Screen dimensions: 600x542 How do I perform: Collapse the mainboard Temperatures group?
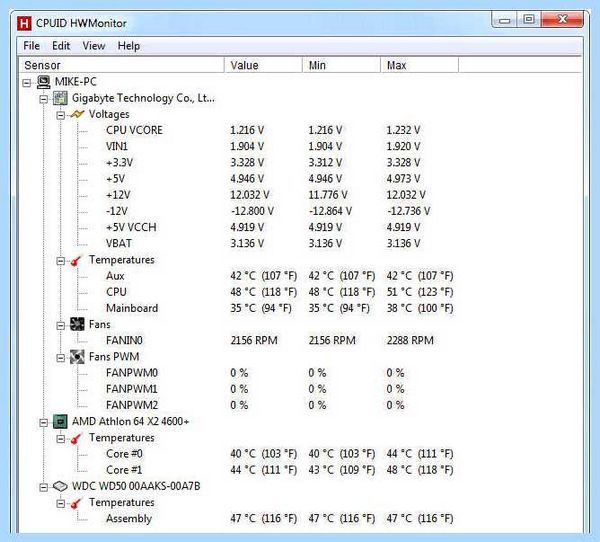click(60, 261)
